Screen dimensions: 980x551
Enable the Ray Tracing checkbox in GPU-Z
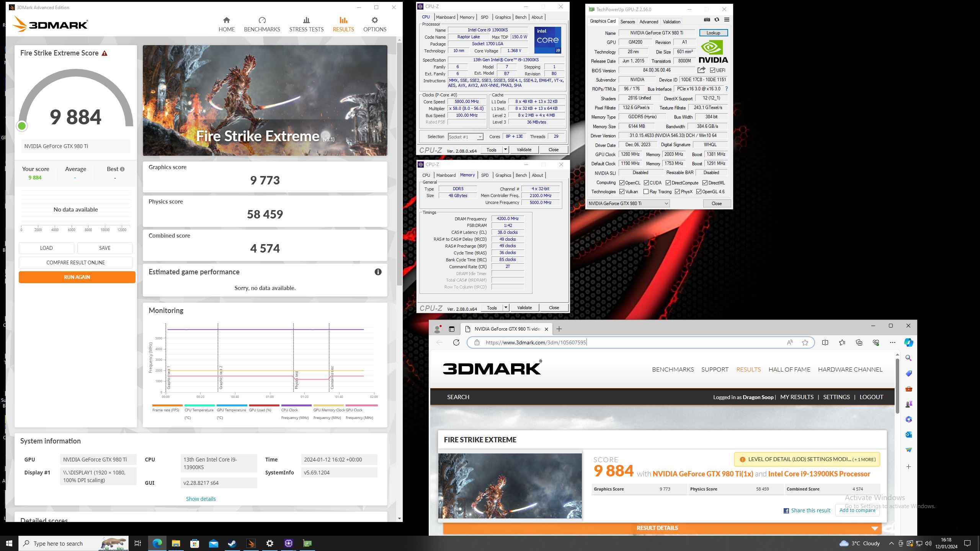[646, 192]
